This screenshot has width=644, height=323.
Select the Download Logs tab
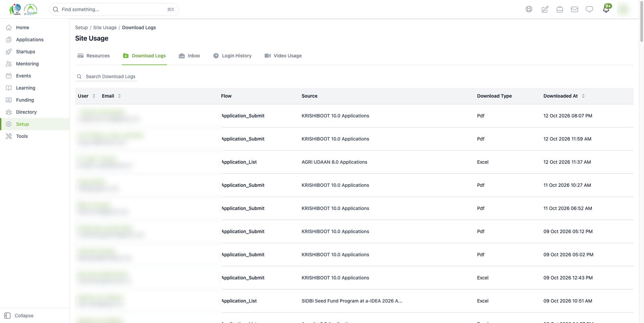[x=144, y=56]
